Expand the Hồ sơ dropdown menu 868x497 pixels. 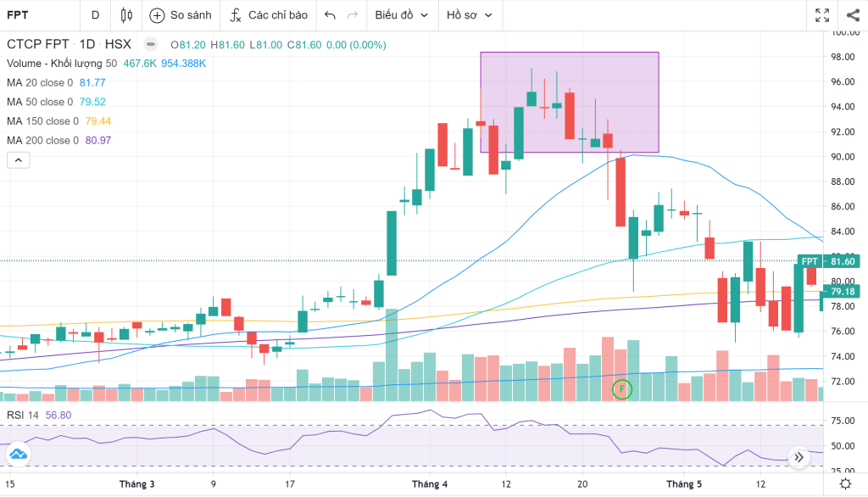pyautogui.click(x=469, y=15)
